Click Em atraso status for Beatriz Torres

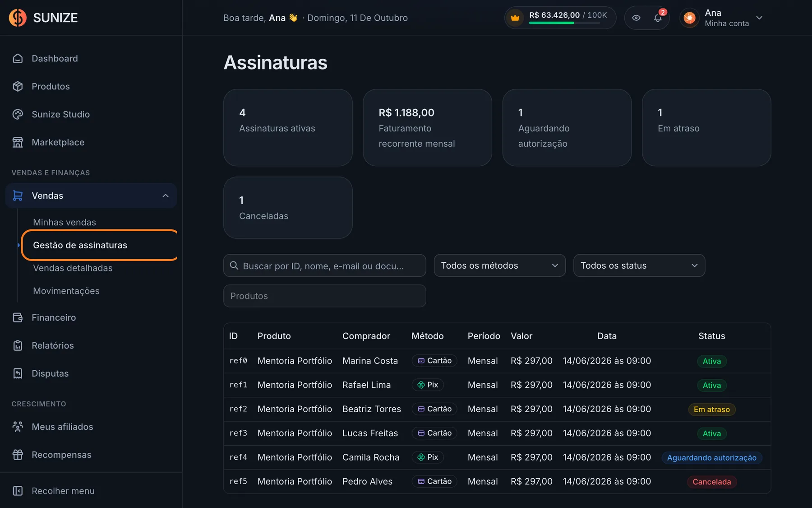[x=712, y=410]
